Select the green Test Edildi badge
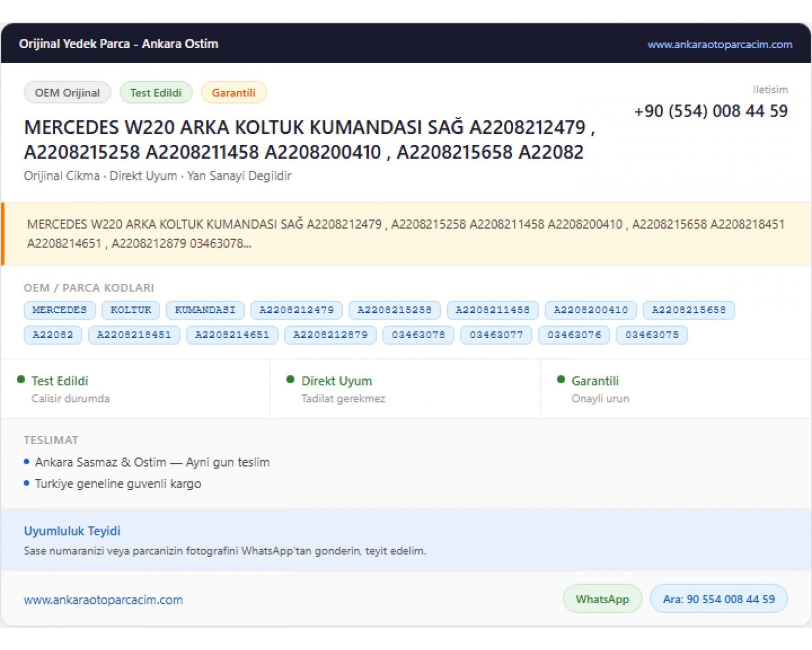Screen dimensions: 812x650 coord(156,93)
